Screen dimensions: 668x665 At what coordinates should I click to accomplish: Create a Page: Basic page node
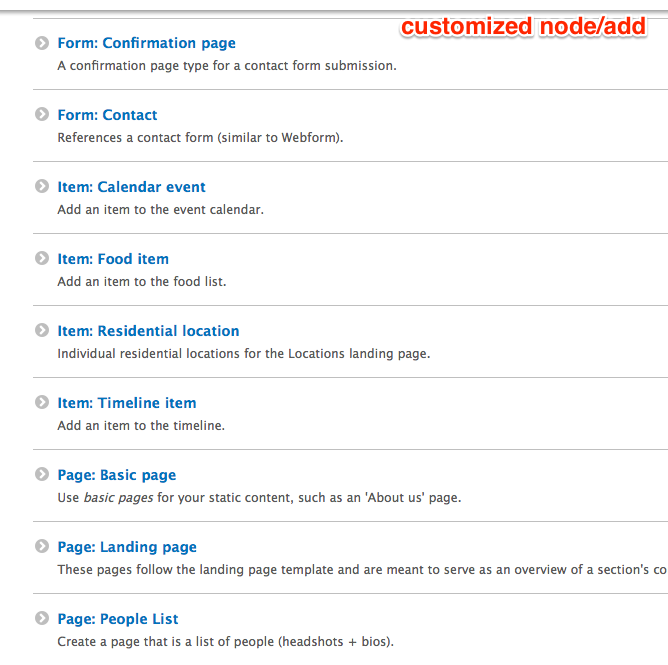[116, 475]
